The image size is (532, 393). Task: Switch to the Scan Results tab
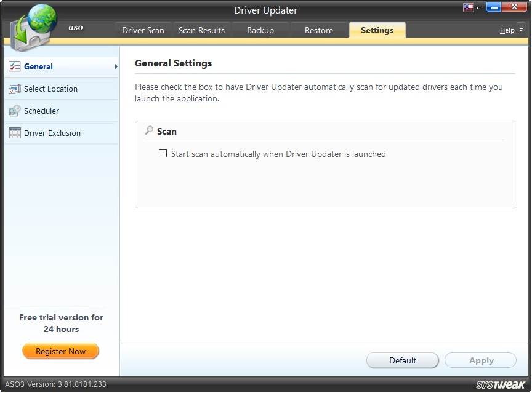point(201,30)
